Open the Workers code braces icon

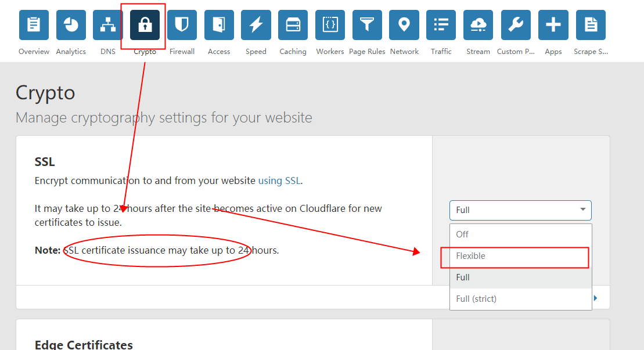pyautogui.click(x=330, y=25)
